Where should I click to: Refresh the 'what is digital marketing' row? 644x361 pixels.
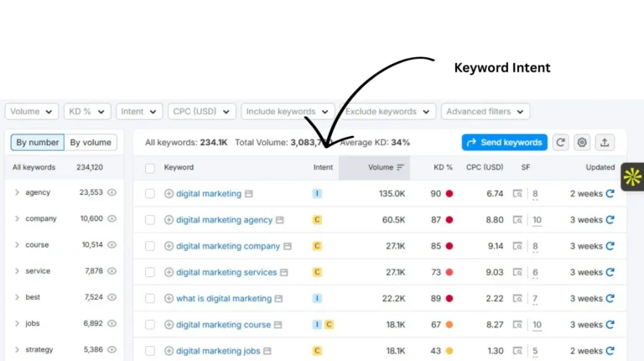[x=610, y=299]
